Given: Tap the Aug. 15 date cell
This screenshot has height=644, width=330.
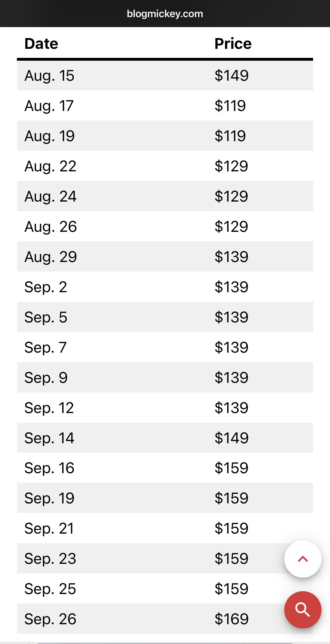Looking at the screenshot, I should pyautogui.click(x=49, y=76).
